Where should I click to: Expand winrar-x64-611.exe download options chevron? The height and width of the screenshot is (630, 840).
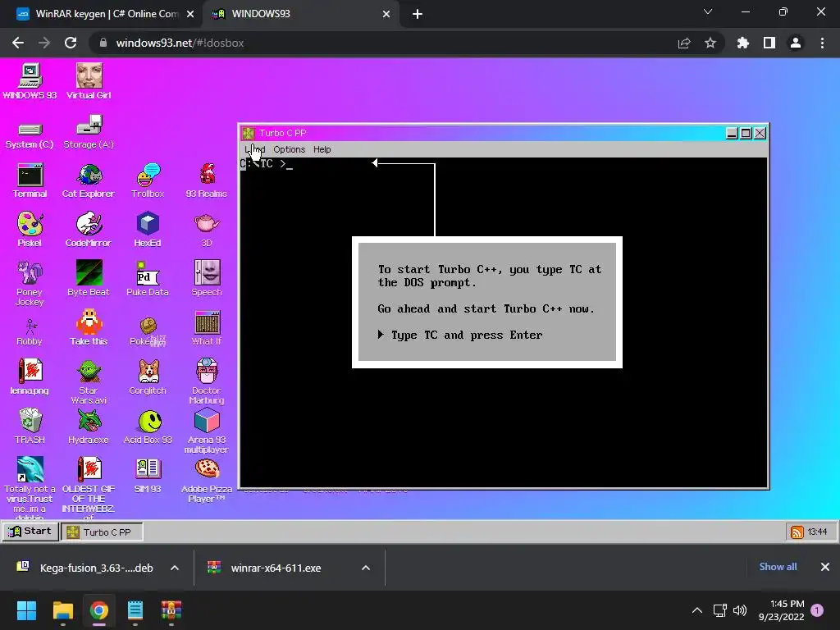[x=366, y=568]
